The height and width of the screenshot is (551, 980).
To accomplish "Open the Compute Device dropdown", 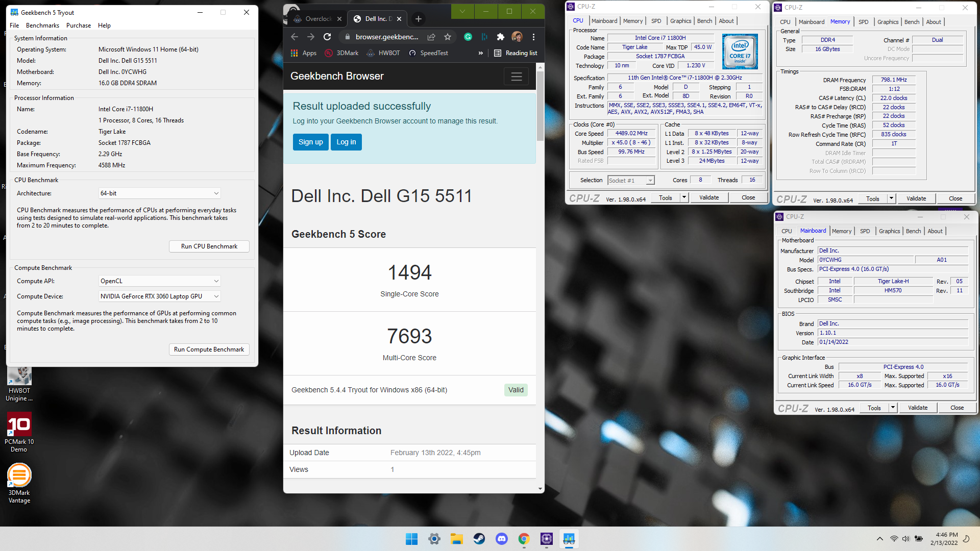I will [159, 296].
